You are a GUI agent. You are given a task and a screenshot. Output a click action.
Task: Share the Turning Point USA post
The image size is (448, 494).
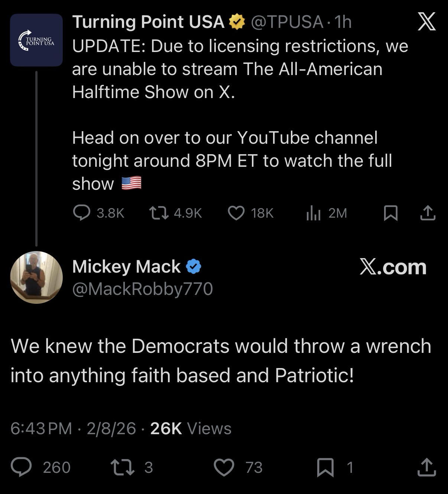[x=427, y=213]
